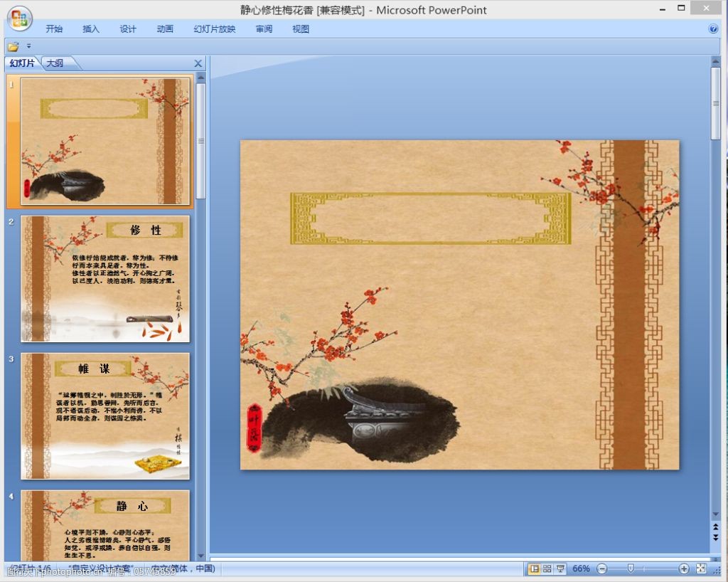728x582 pixels.
Task: Zoom out with the minus button
Action: [x=601, y=568]
